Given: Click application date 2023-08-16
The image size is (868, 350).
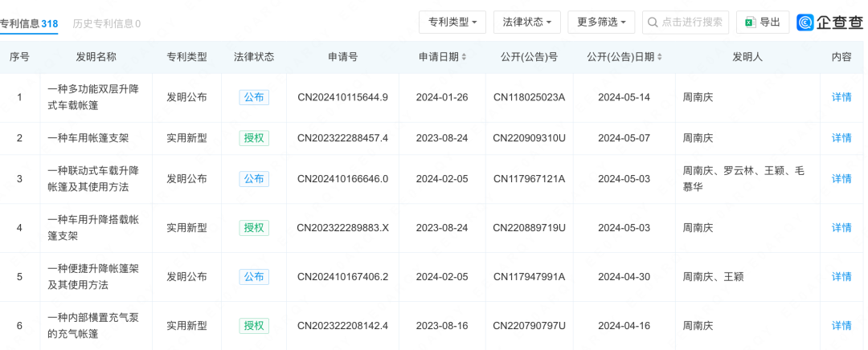Looking at the screenshot, I should (442, 326).
